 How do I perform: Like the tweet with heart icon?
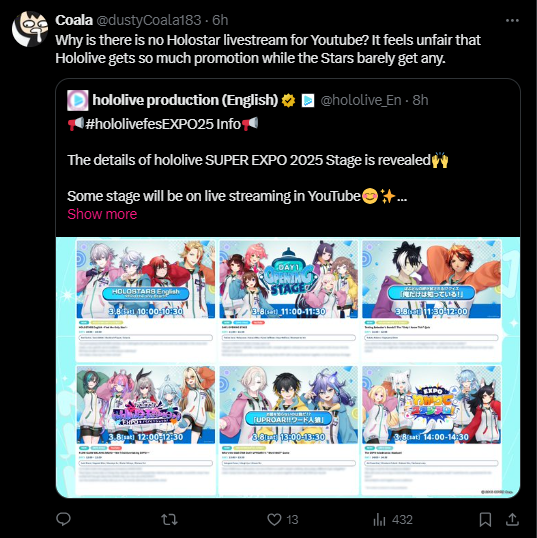point(274,519)
